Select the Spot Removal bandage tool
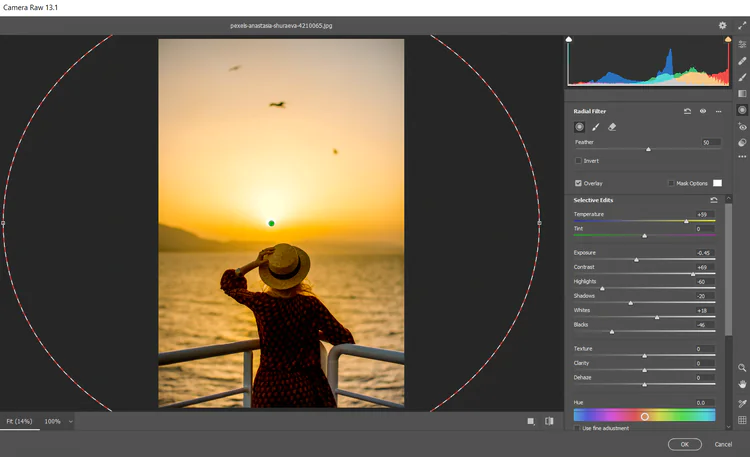 742,61
